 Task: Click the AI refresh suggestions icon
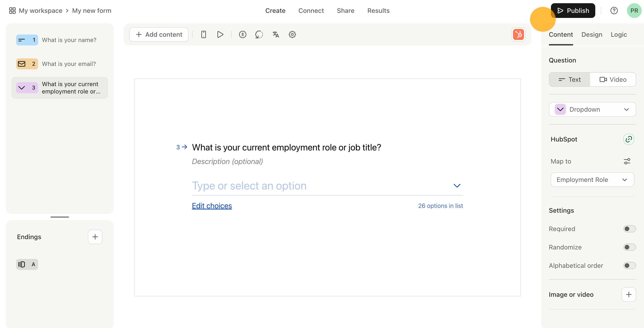259,34
